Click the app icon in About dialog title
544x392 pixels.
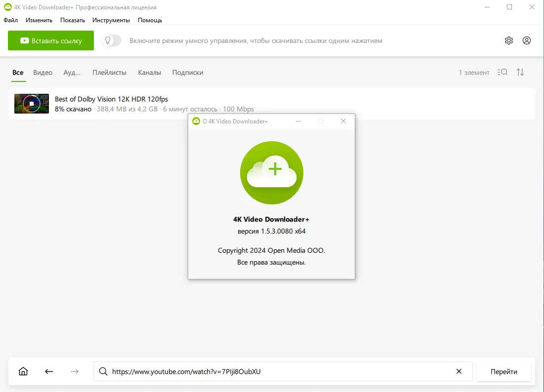196,121
